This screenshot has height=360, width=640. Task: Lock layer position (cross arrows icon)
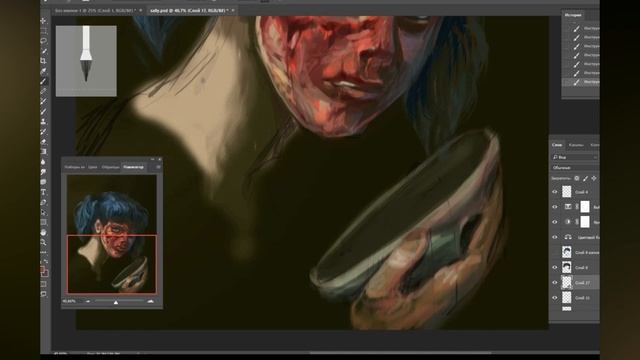[594, 178]
